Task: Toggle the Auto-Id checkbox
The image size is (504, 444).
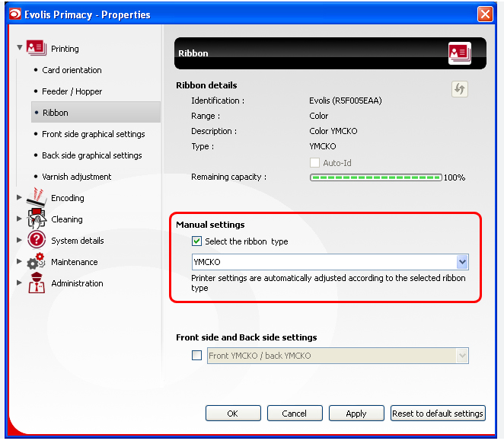Action: coord(314,163)
